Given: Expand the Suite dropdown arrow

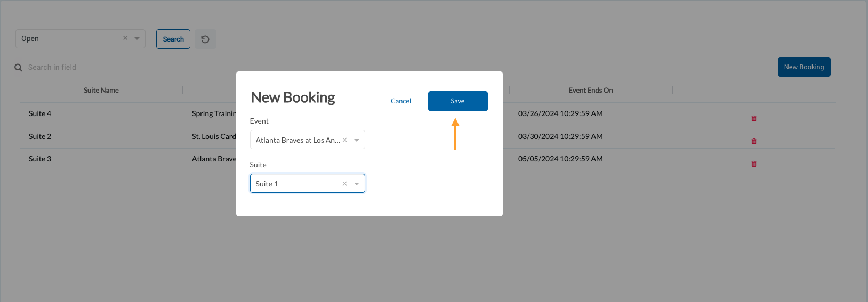Looking at the screenshot, I should 357,184.
